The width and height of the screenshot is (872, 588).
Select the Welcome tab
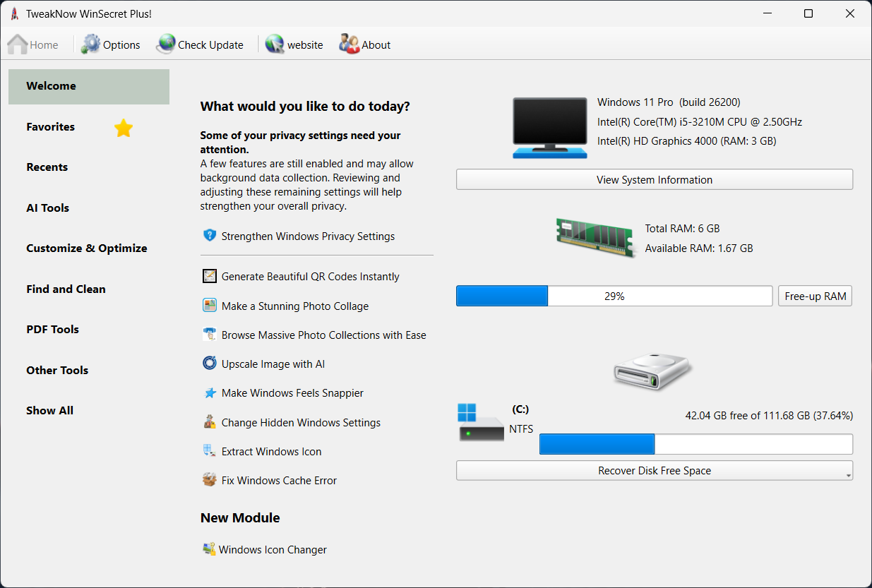point(89,86)
